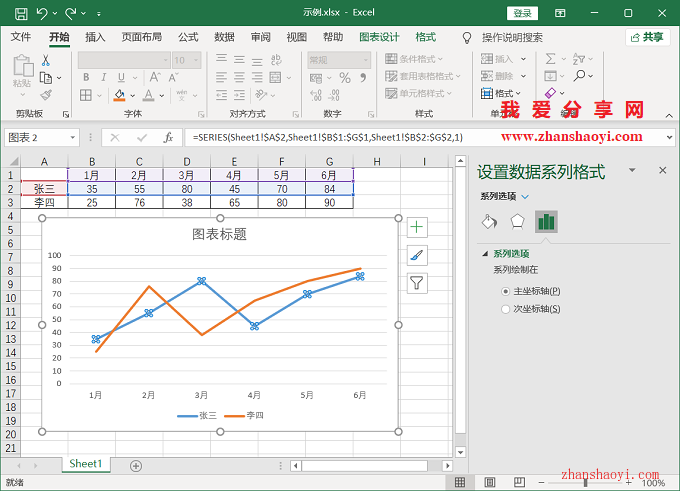Click the fill color bucket swatch
Image resolution: width=680 pixels, height=491 pixels.
click(119, 95)
